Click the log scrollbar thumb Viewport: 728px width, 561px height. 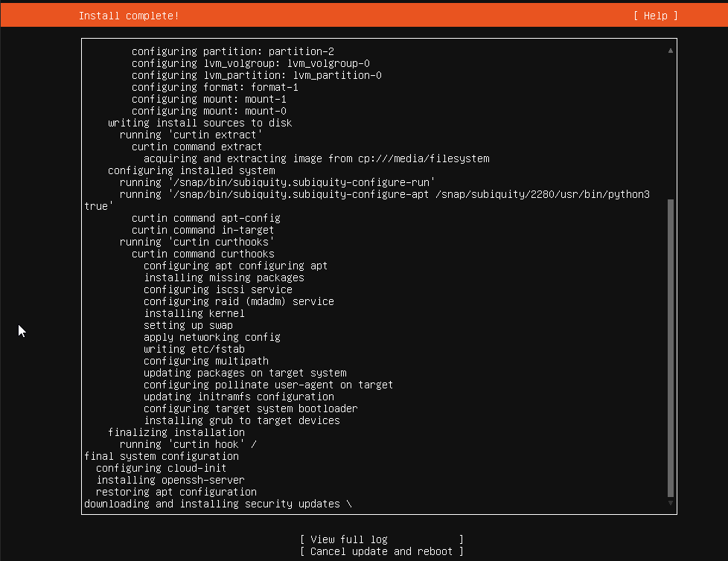coord(671,348)
